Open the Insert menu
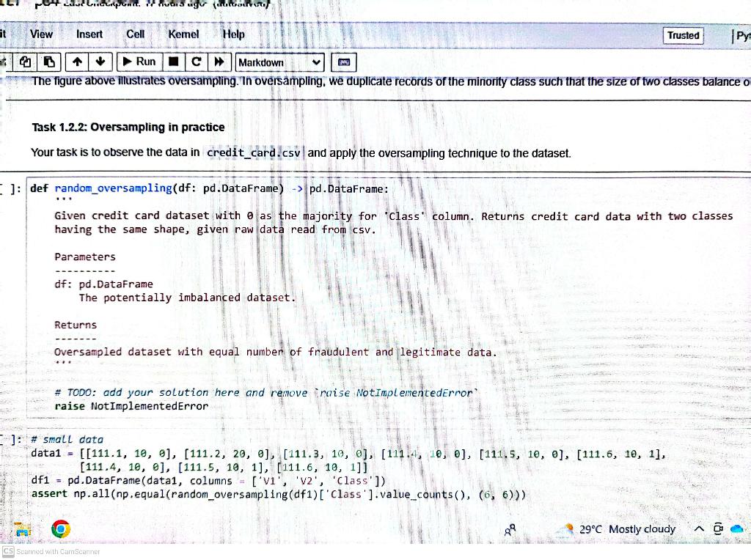751x560 pixels. [x=89, y=34]
